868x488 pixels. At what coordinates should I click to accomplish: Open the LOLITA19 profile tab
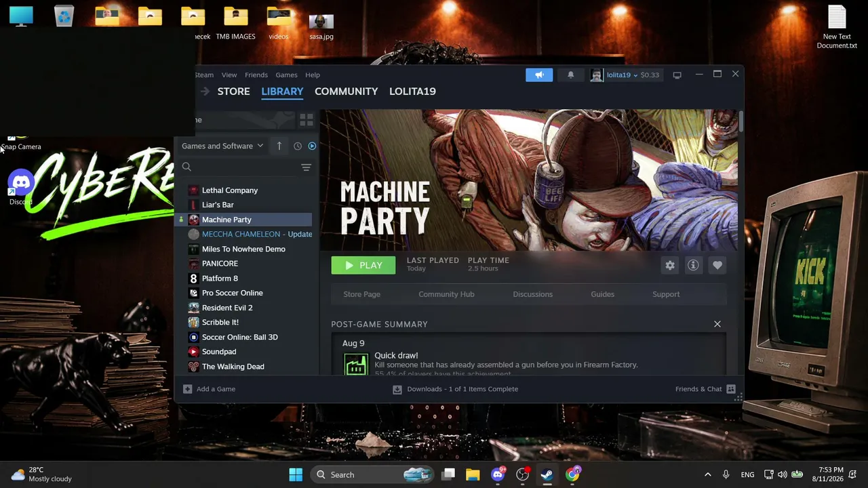pyautogui.click(x=412, y=91)
